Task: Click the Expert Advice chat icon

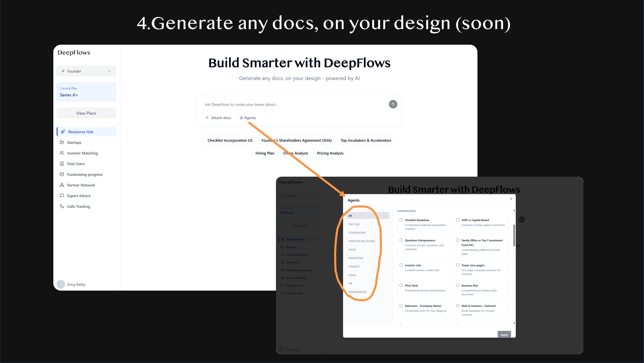Action: [x=62, y=196]
